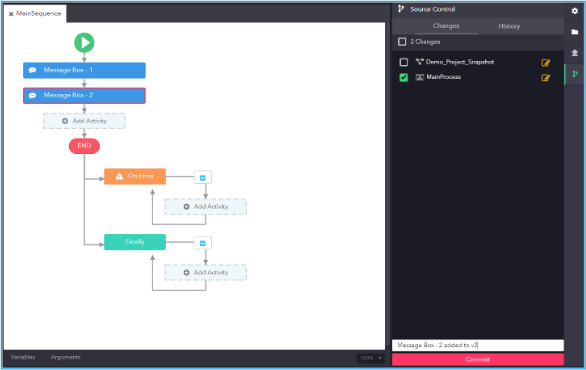Image resolution: width=586 pixels, height=370 pixels.
Task: Click the red Commit button
Action: (478, 360)
